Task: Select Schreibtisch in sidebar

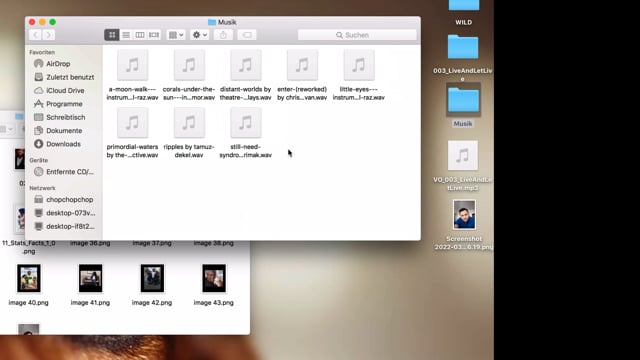Action: tap(60, 117)
